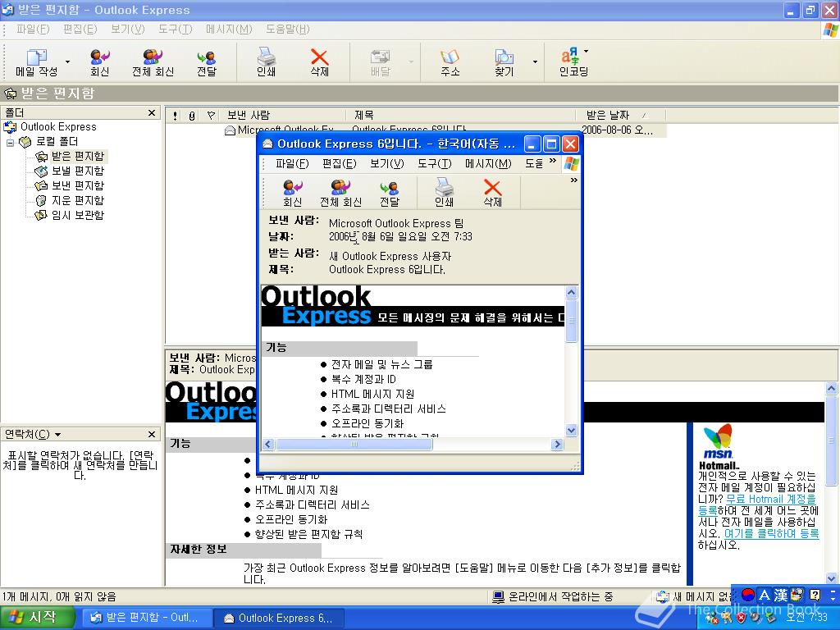This screenshot has width=840, height=630.
Task: Click the MSN Hotmail butterfly logo
Action: (719, 446)
